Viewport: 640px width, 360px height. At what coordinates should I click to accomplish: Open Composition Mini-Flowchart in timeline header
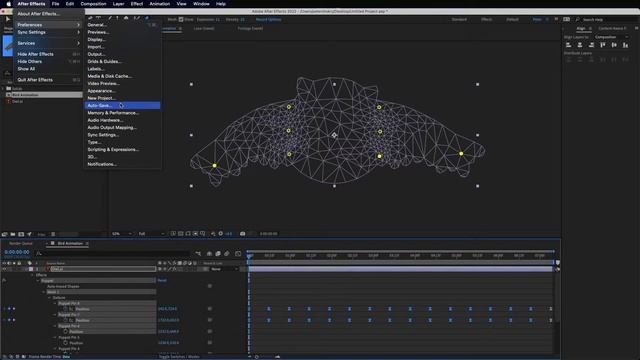point(198,254)
